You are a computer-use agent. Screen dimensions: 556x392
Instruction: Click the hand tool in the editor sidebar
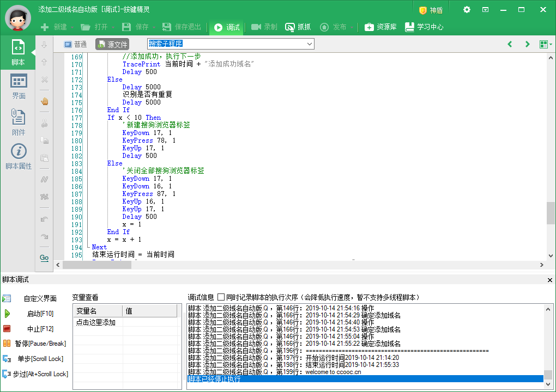coord(45,101)
